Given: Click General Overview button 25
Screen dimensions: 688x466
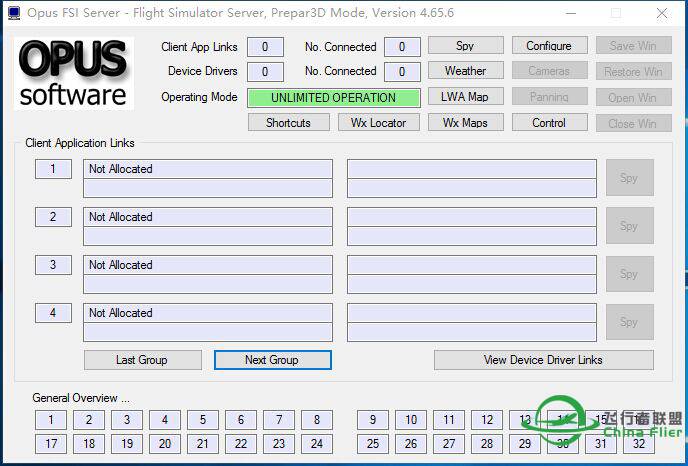Looking at the screenshot, I should pos(373,444).
